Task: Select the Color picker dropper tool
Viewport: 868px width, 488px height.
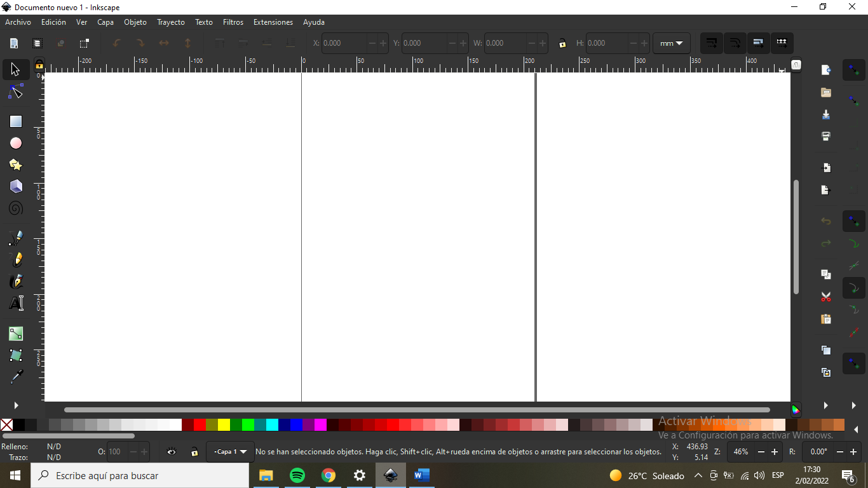Action: [x=16, y=377]
